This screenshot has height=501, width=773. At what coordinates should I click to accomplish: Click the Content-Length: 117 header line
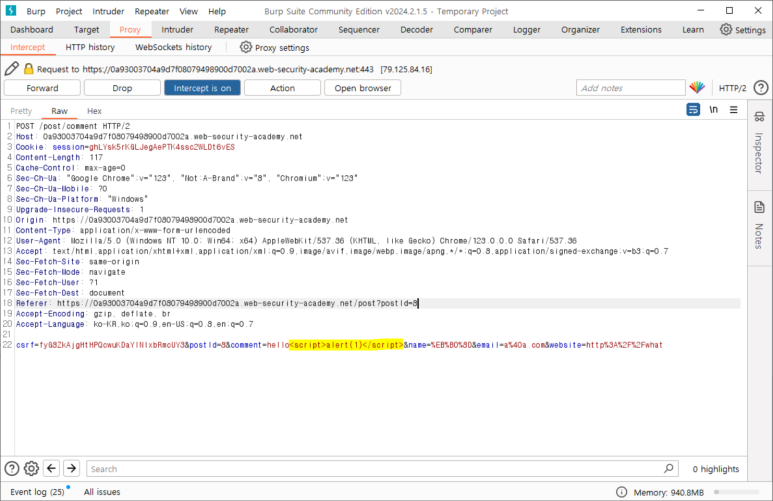[x=59, y=157]
